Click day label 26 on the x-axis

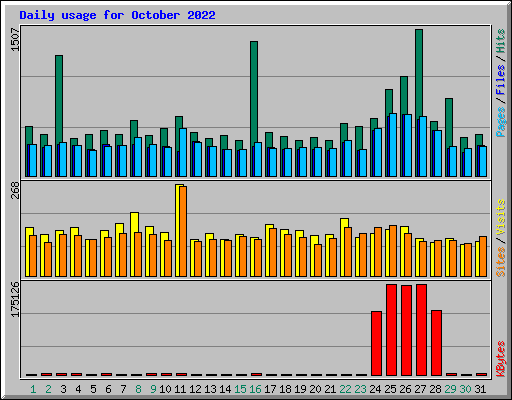[x=405, y=389]
